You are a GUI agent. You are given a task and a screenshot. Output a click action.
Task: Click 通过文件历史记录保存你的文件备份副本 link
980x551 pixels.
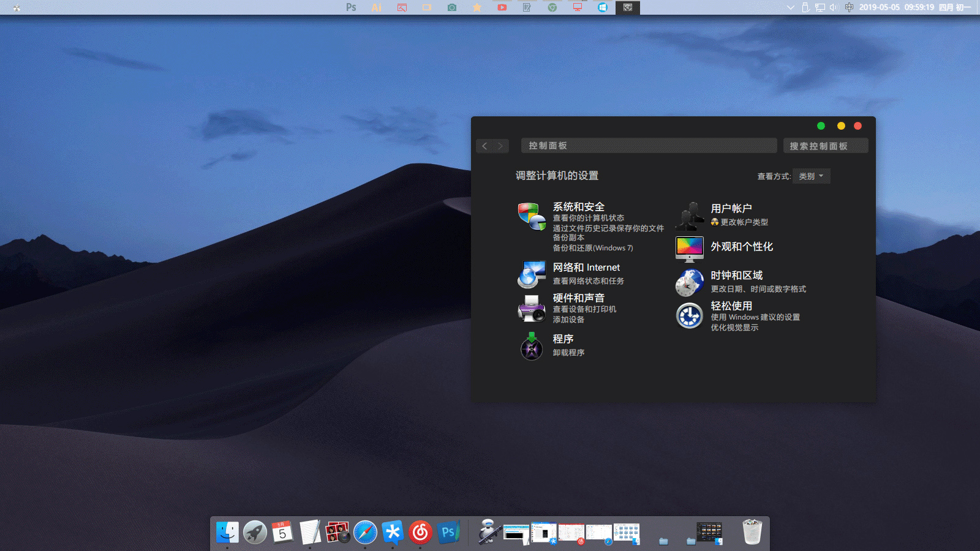click(x=608, y=233)
